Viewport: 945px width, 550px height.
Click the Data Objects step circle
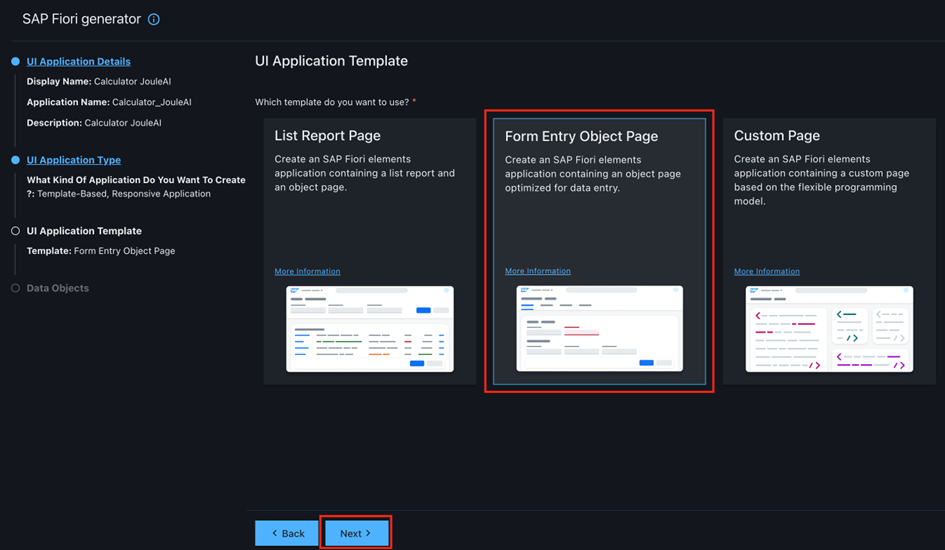(15, 288)
